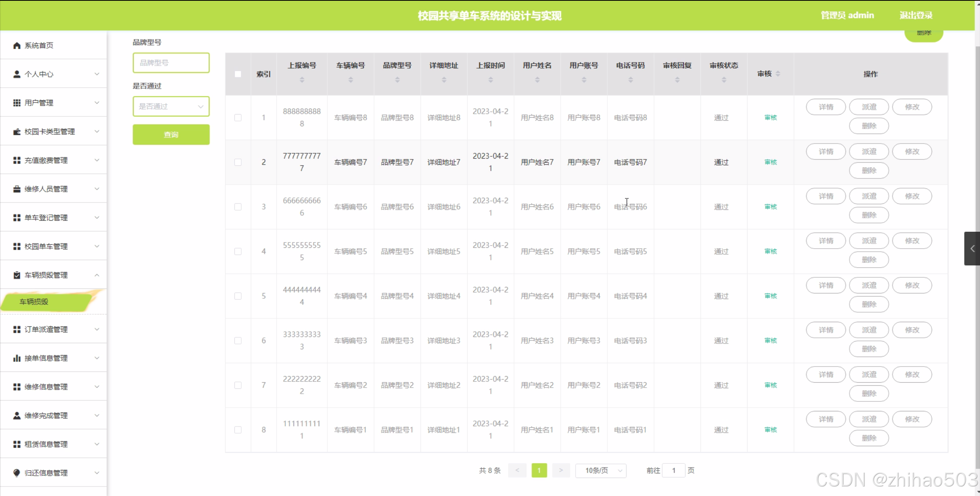Check the checkbox for row 1
This screenshot has width=980, height=496.
point(238,118)
